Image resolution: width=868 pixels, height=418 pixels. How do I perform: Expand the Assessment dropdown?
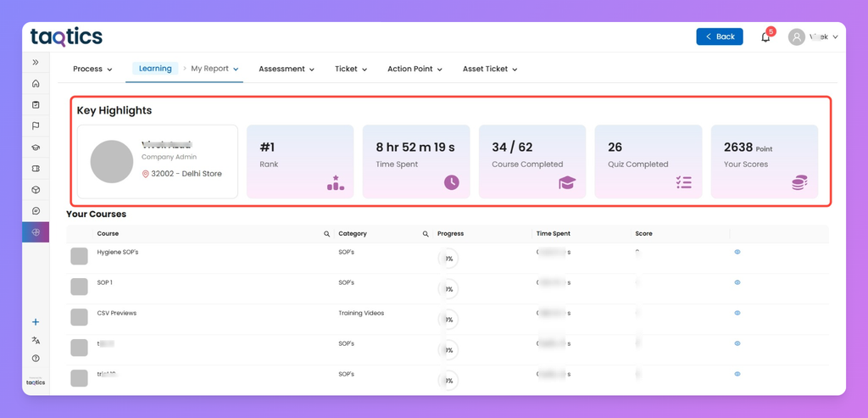coord(287,70)
